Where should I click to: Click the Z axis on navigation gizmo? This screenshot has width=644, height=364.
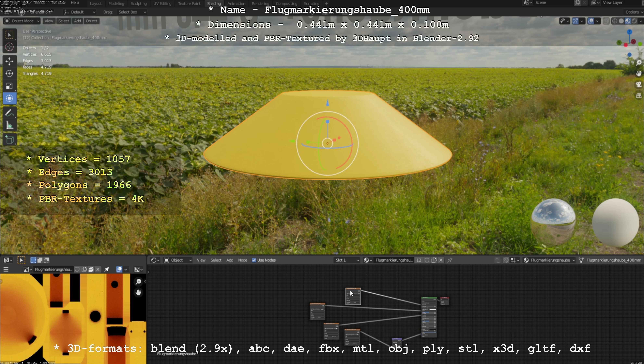630,32
